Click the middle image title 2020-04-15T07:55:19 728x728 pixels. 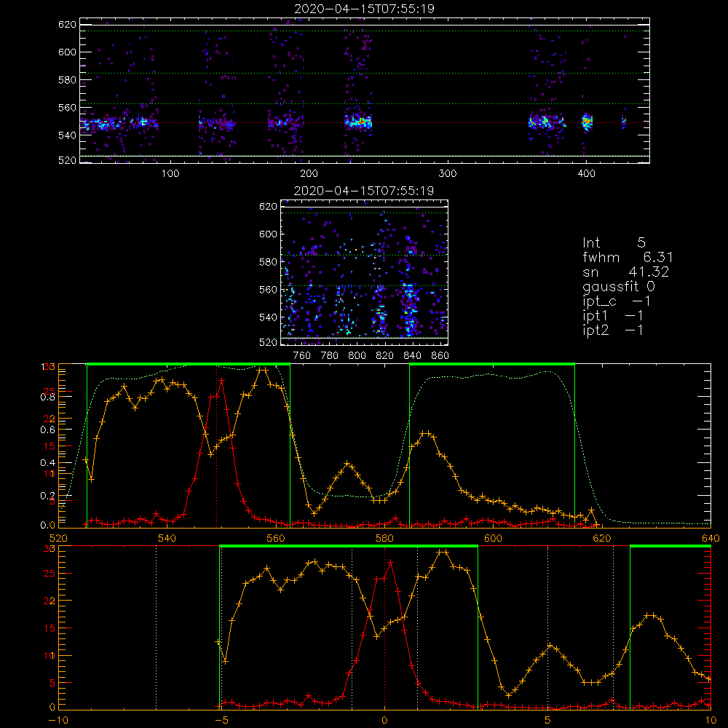point(364,191)
